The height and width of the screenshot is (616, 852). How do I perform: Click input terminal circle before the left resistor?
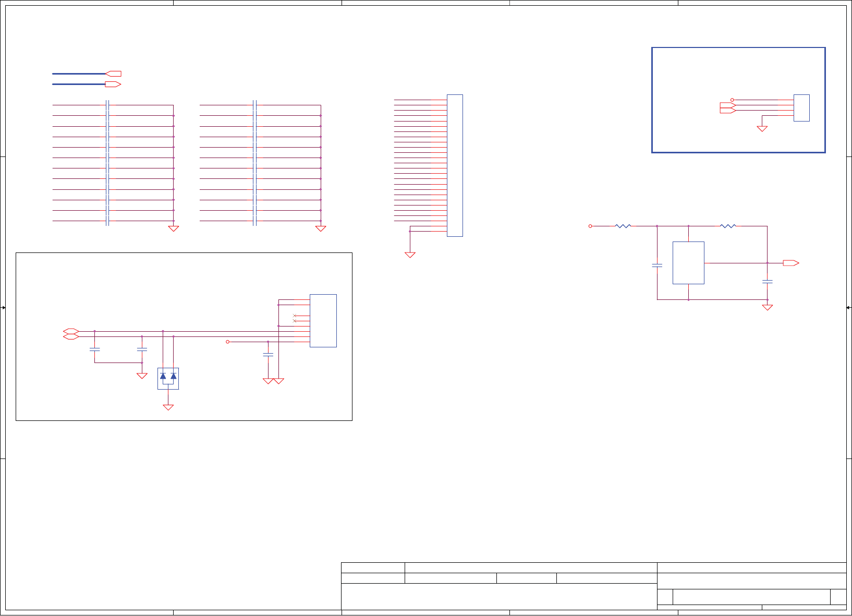click(590, 226)
